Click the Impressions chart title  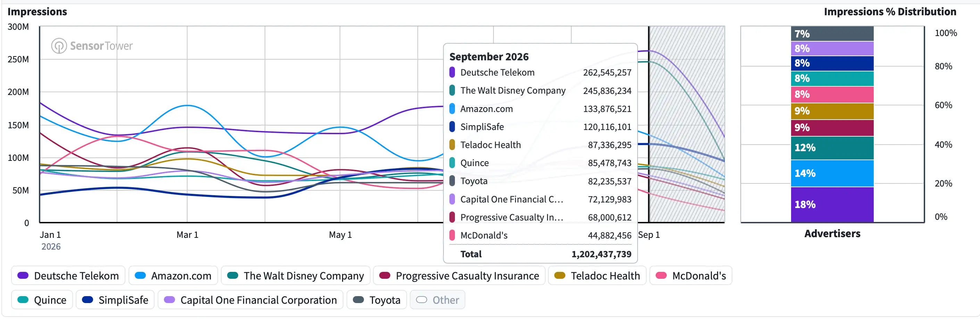click(x=37, y=12)
